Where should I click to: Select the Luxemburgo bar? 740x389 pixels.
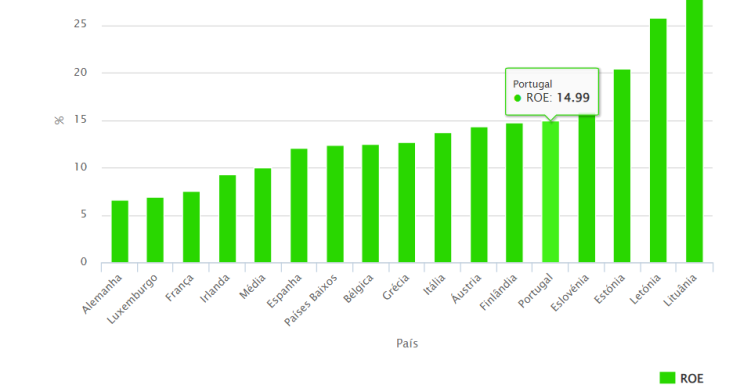[x=155, y=230]
